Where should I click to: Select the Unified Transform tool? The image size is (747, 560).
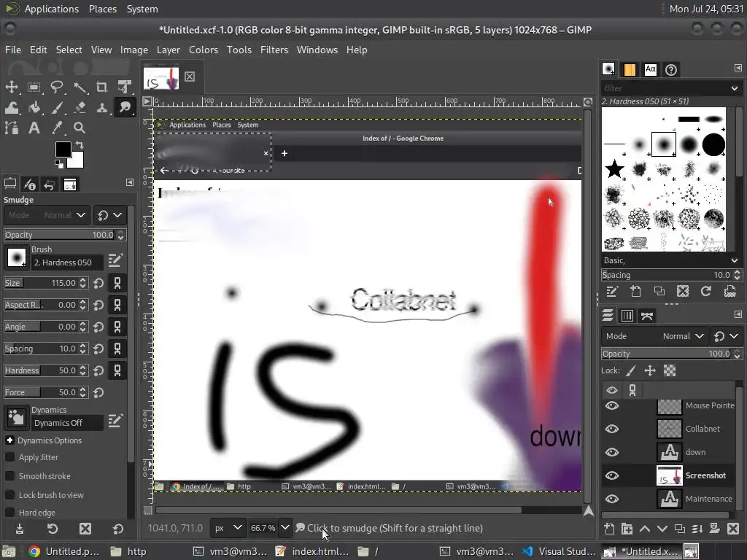(x=125, y=87)
